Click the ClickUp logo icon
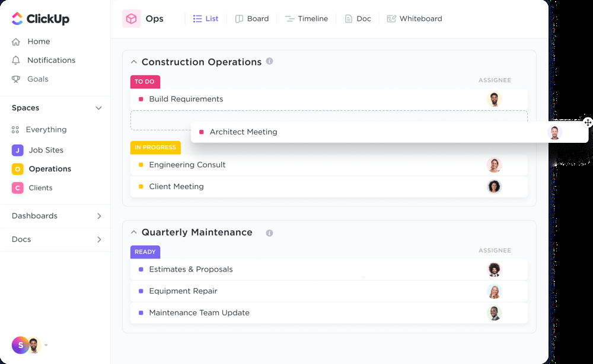Viewport: 593px width, 364px height. pyautogui.click(x=16, y=19)
